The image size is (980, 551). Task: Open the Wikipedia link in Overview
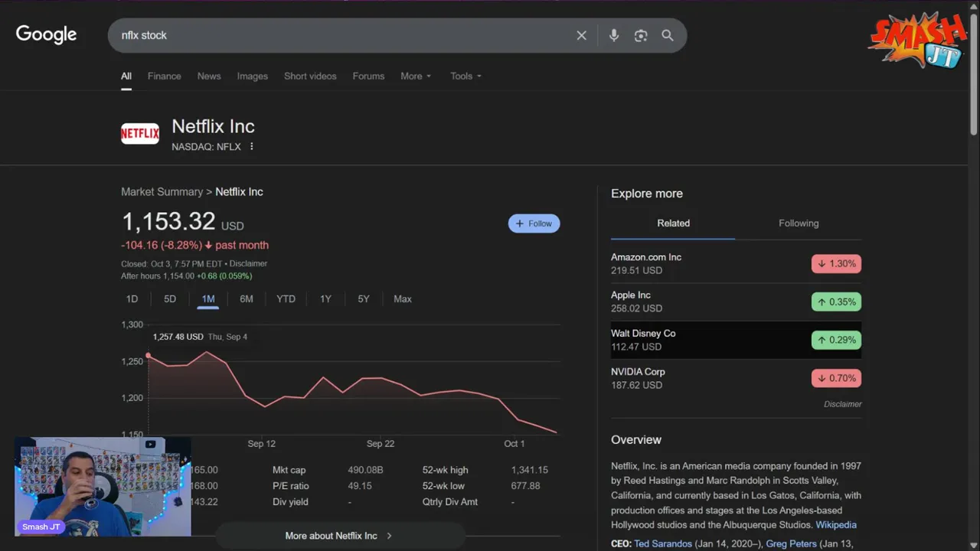coord(836,525)
